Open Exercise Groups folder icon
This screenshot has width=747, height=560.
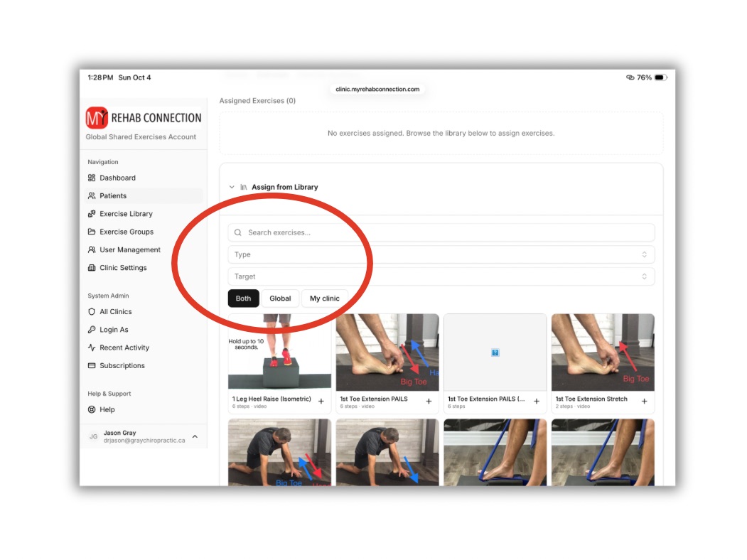pos(92,232)
